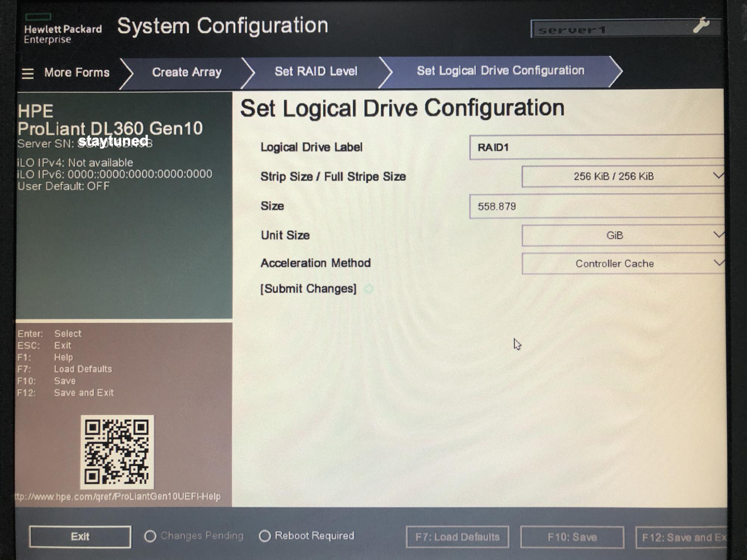Click the QR code help image

point(117,452)
